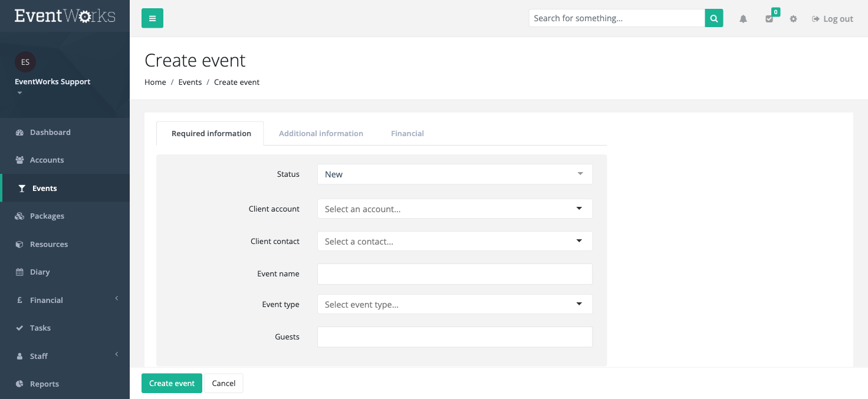Viewport: 868px width, 399px height.
Task: Focus the Search for something field
Action: 617,18
